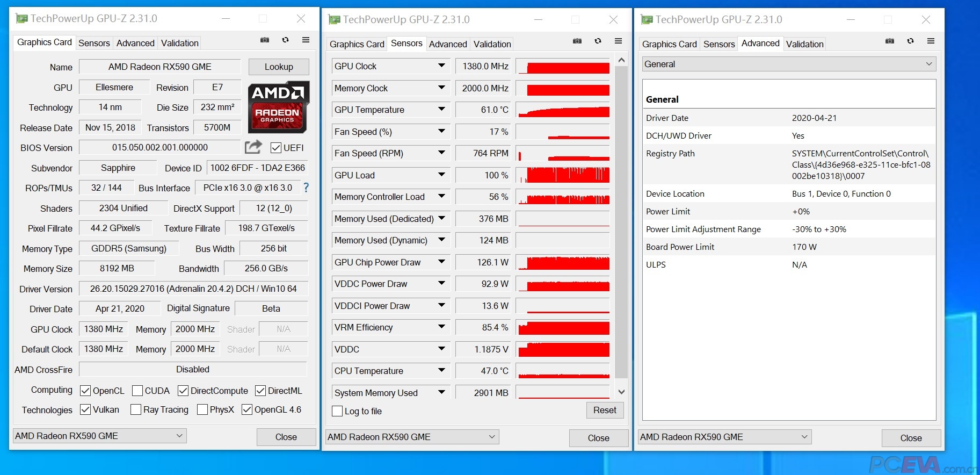Switch to Graphics Card tab in middle window
This screenshot has height=475, width=980.
tap(357, 44)
